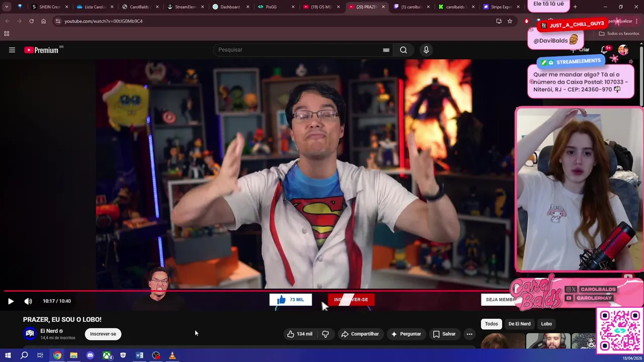Bookmark this page with the star
The width and height of the screenshot is (644, 362).
tap(510, 21)
